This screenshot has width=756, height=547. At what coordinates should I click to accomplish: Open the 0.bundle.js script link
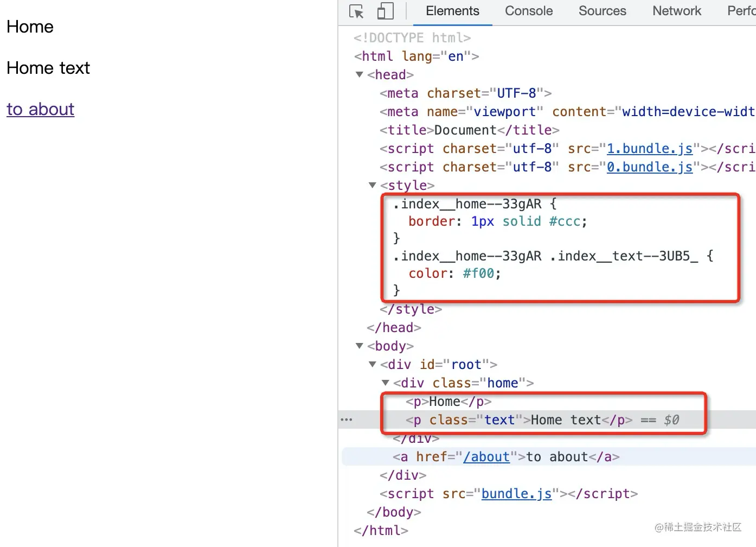[x=650, y=167]
